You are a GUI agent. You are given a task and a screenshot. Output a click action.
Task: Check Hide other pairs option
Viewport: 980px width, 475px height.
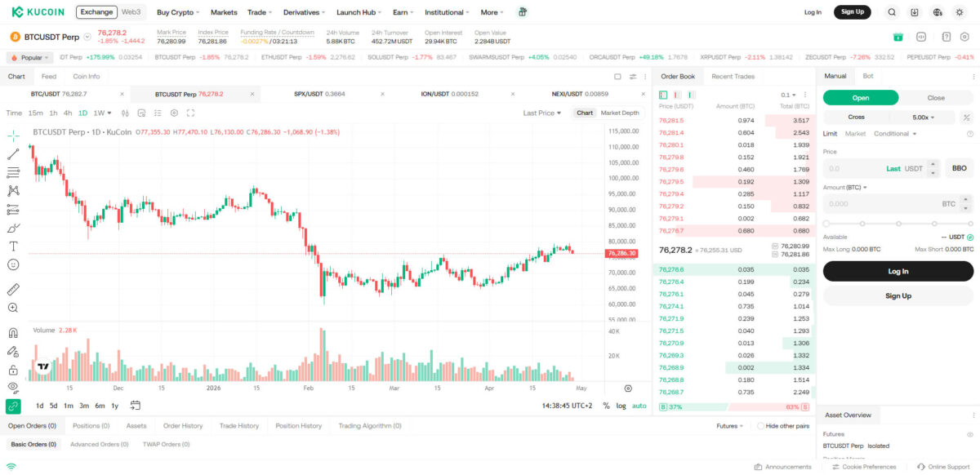coord(761,426)
